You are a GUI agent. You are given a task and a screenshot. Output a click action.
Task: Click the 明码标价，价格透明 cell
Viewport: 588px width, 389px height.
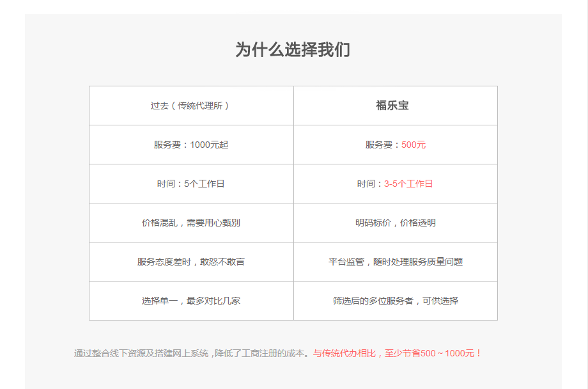(396, 223)
